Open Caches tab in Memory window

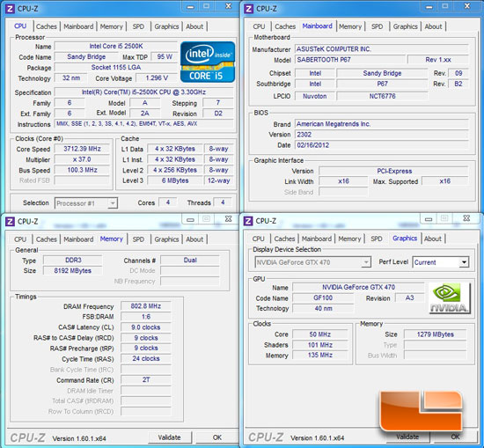(47, 239)
